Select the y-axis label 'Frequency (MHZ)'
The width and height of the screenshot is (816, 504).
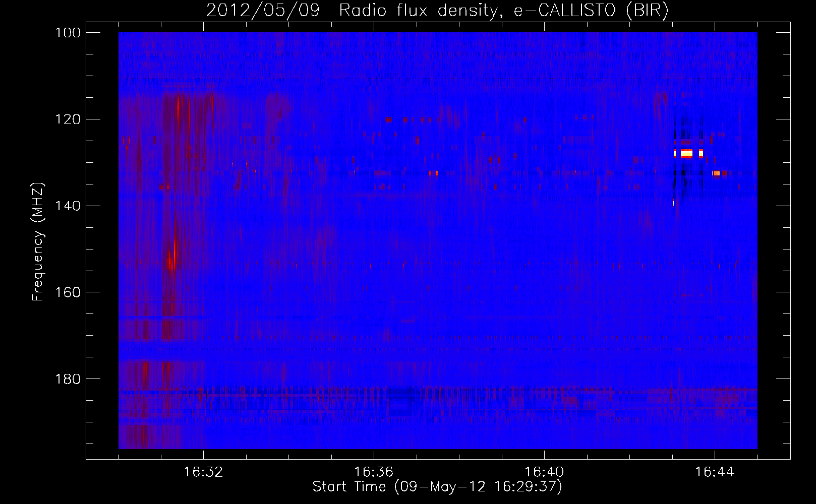38,242
